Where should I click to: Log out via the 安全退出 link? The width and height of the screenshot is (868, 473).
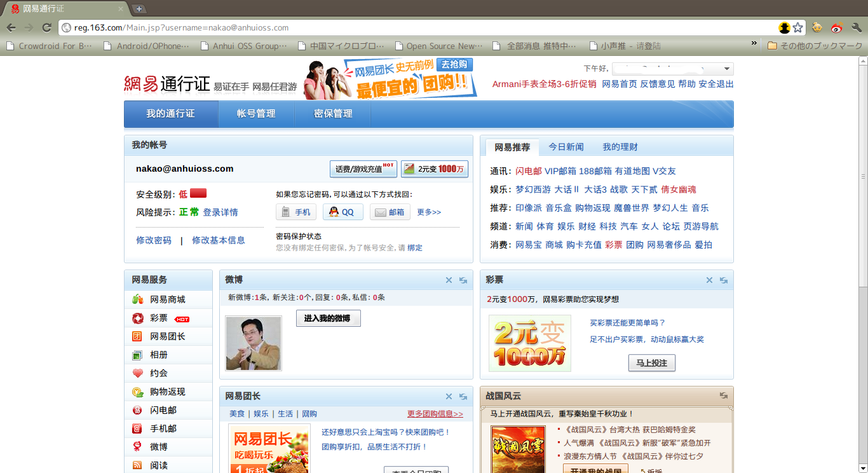(716, 84)
